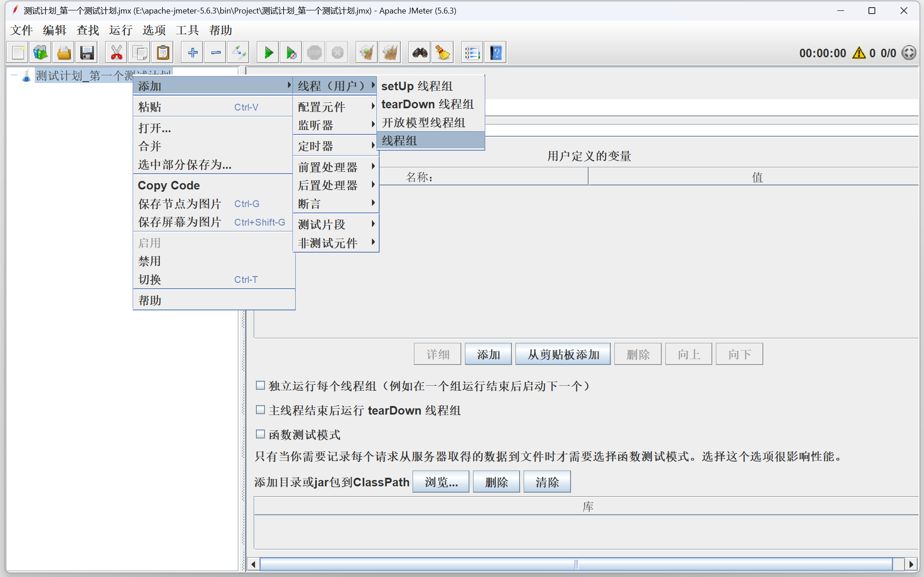Click the Open file folder icon
Screen dimensions: 924x577
[x=64, y=53]
